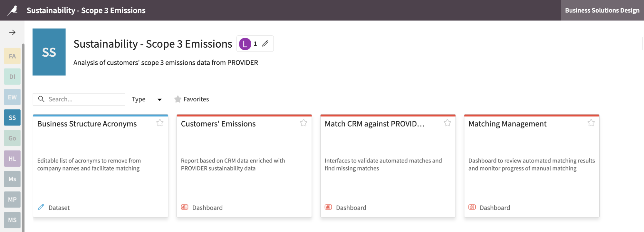Image resolution: width=644 pixels, height=232 pixels.
Task: Edit project contributors with the pencil button
Action: click(x=265, y=43)
